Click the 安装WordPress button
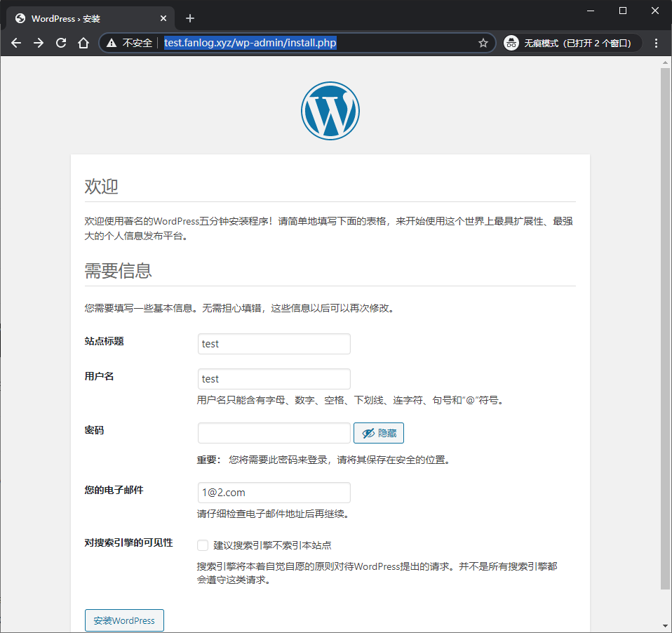The image size is (672, 633). (x=124, y=620)
